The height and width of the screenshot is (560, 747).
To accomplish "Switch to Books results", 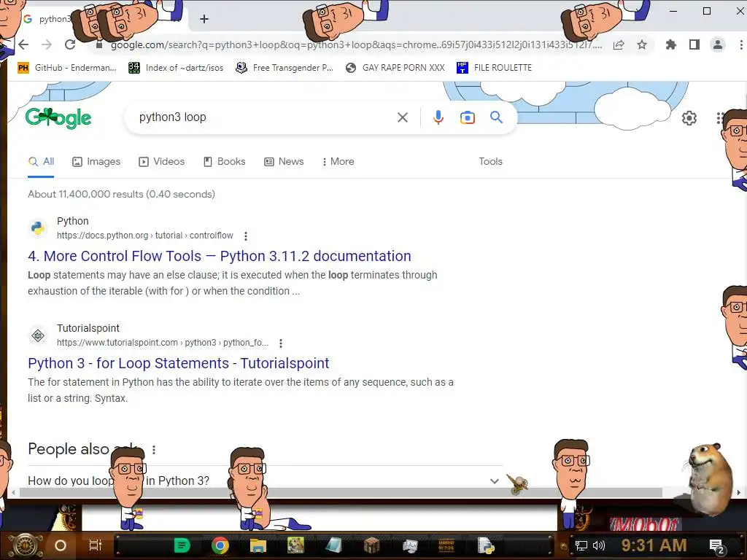I will 225,162.
